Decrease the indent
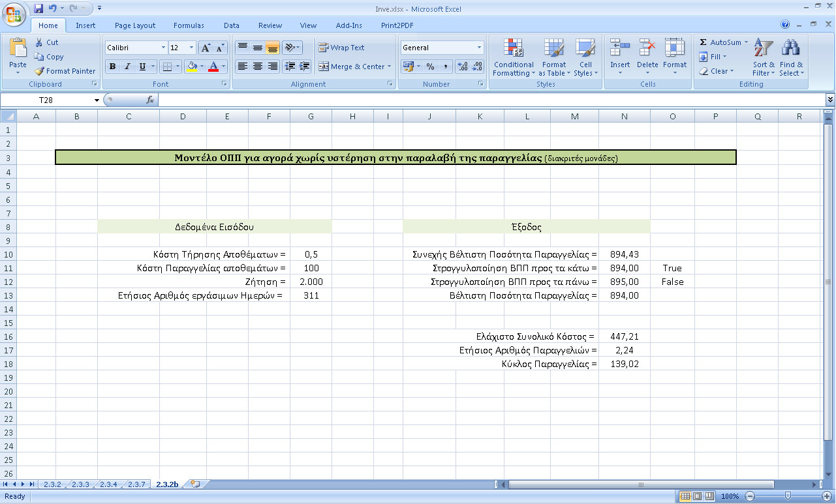Screen dimensions: 836x504 [290, 67]
